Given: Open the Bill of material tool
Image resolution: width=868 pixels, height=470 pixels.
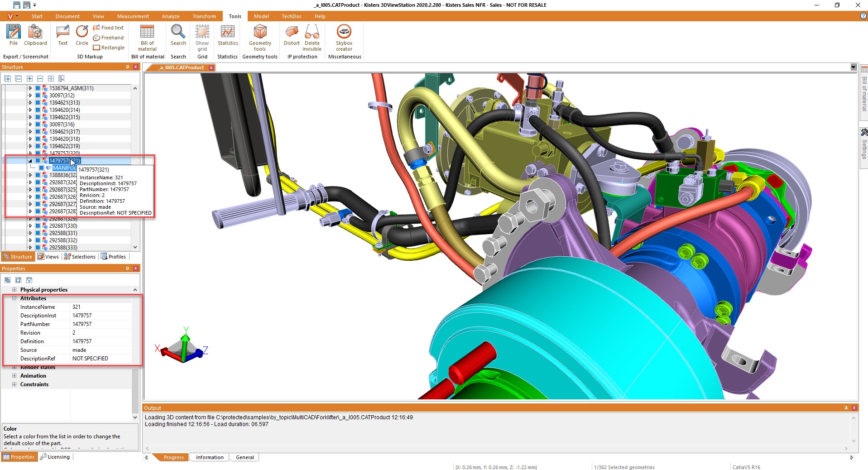Looking at the screenshot, I should [x=147, y=37].
